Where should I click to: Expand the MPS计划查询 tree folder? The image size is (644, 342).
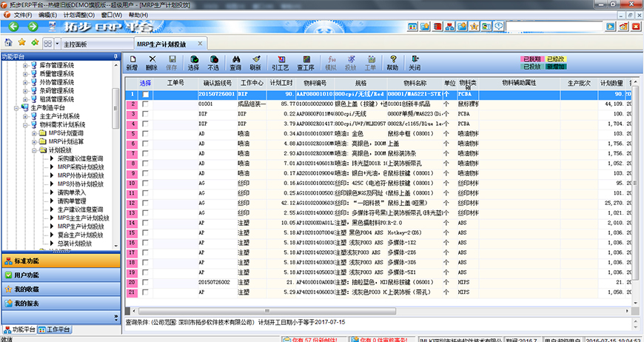pos(33,133)
